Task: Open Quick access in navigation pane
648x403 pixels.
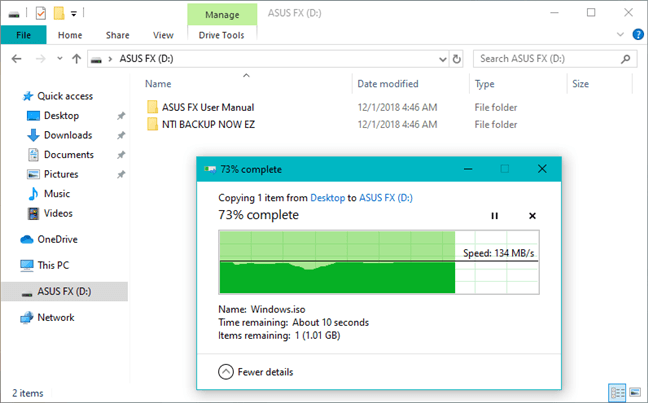Action: [65, 96]
